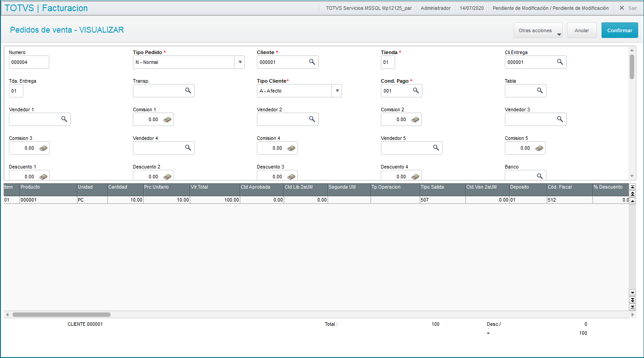Open Vendedor 1 search lookup
The width and height of the screenshot is (644, 358).
[64, 119]
